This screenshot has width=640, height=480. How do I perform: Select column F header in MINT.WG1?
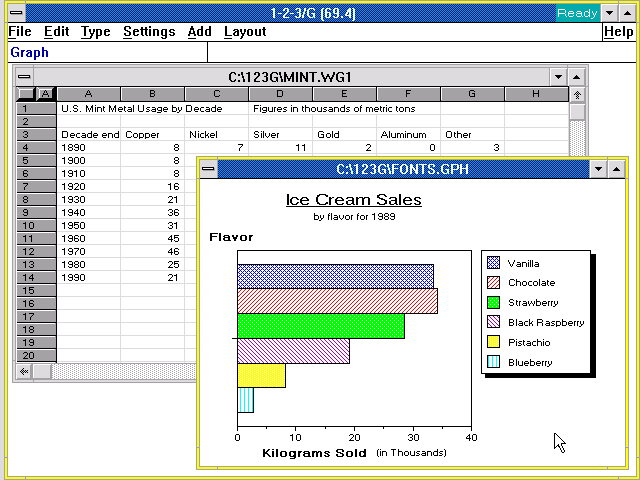pyautogui.click(x=408, y=94)
